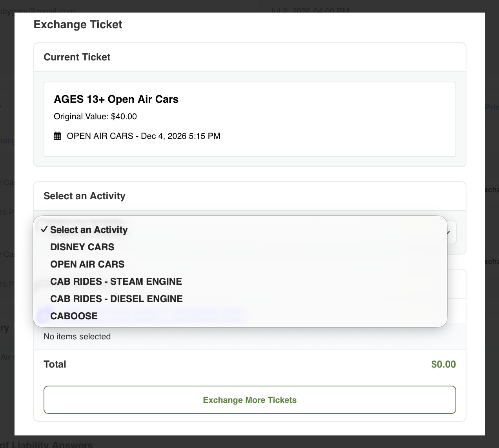
Task: Click the AGES 13+ Open Air Cars ticket title
Action: click(x=116, y=99)
